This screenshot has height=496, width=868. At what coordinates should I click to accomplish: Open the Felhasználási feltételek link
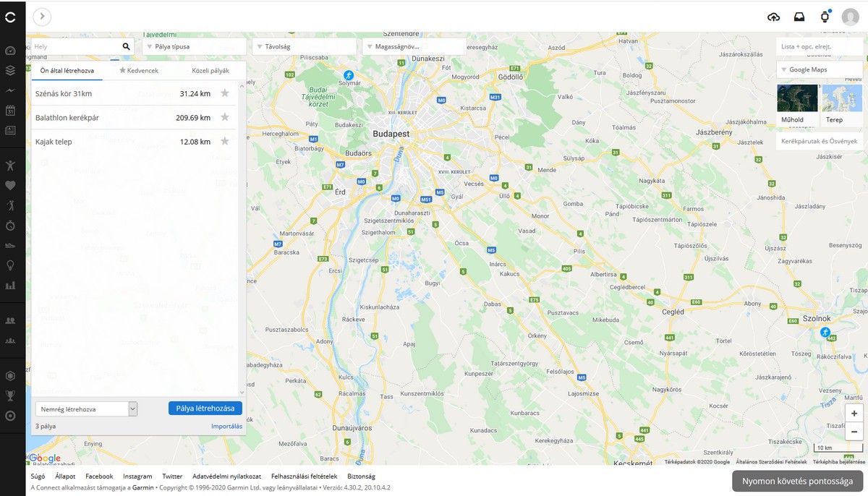tap(304, 476)
